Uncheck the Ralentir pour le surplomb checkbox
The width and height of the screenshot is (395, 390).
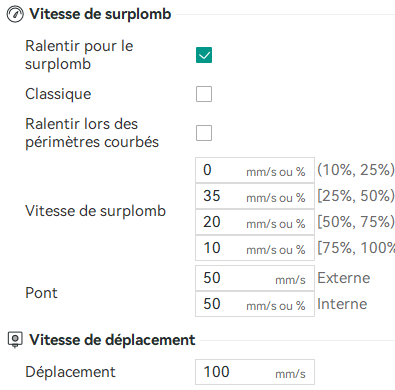[x=204, y=55]
